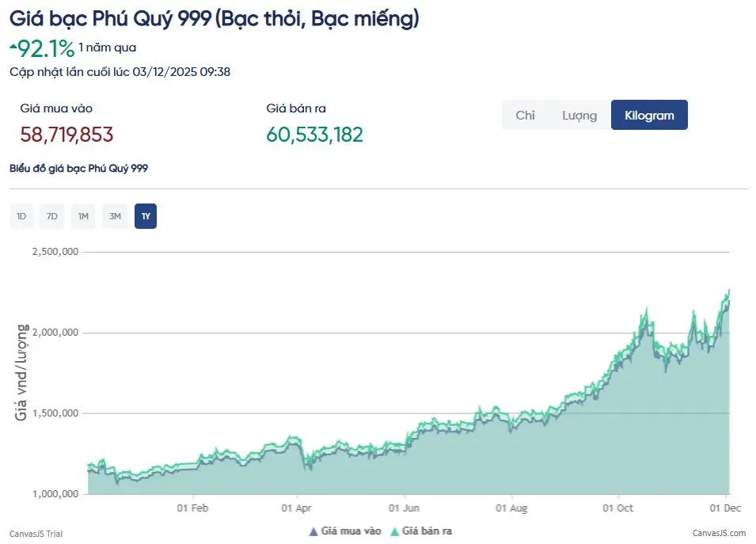756x544 pixels.
Task: Select the 1Y time range
Action: click(x=146, y=215)
